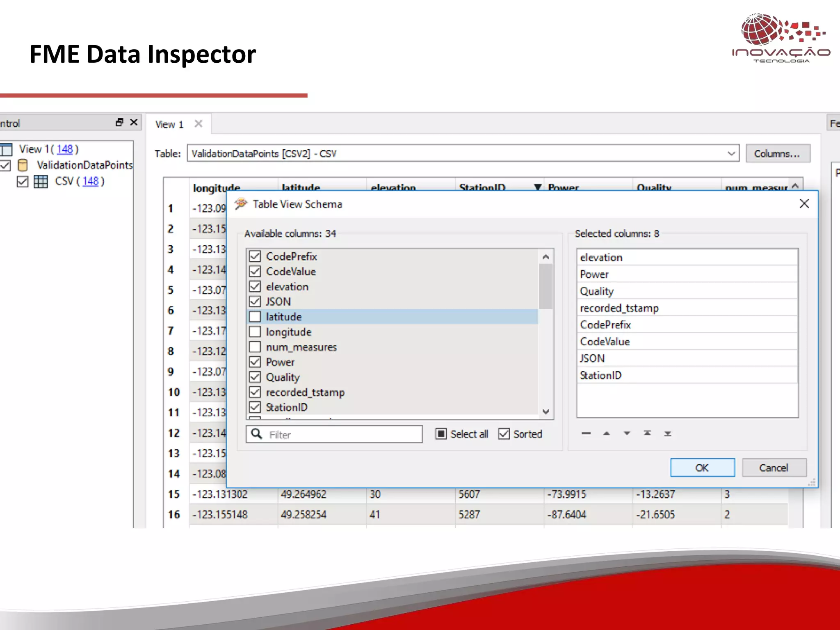Image resolution: width=840 pixels, height=630 pixels.
Task: Click the table view scroll up arrow
Action: click(795, 186)
